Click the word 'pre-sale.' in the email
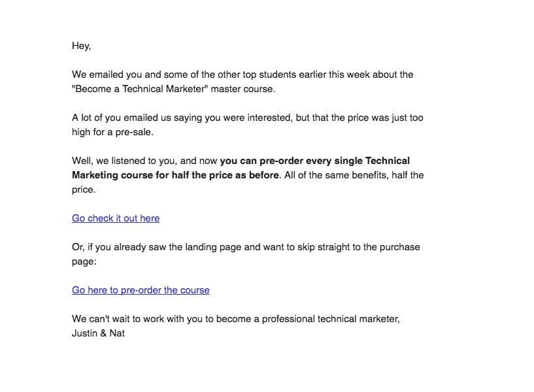The image size is (534, 392). pyautogui.click(x=135, y=132)
